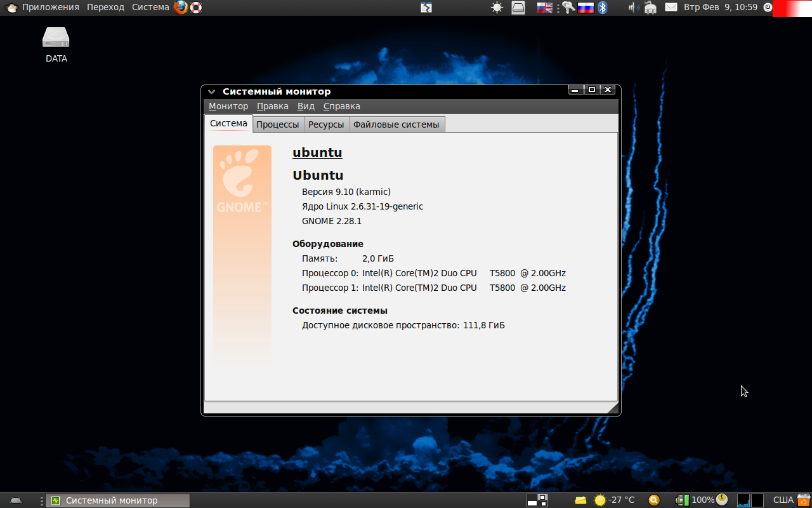Toggle the Russian flag keyboard layout indicator
The height and width of the screenshot is (508, 812).
pos(585,8)
